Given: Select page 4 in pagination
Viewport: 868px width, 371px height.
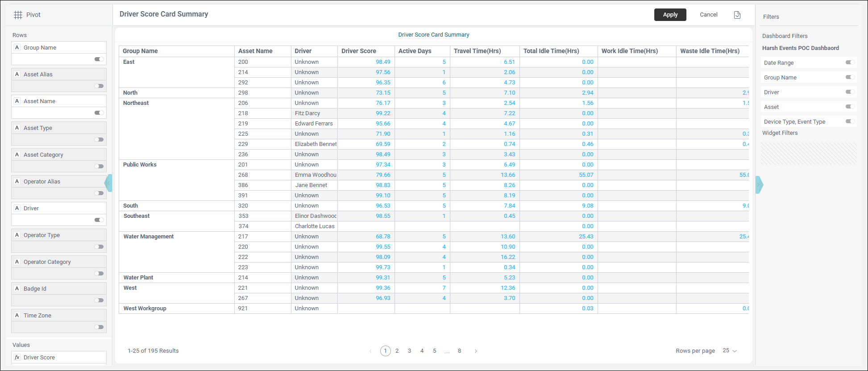Looking at the screenshot, I should pos(422,351).
